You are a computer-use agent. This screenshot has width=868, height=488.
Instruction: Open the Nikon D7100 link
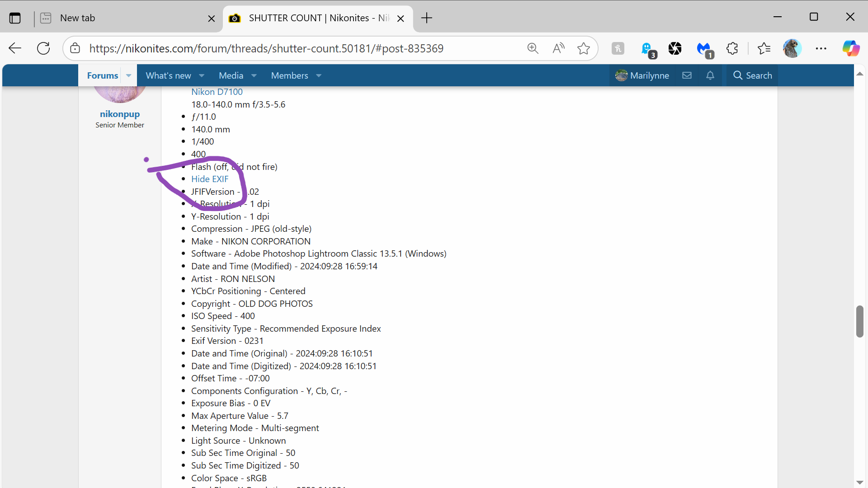tap(217, 92)
